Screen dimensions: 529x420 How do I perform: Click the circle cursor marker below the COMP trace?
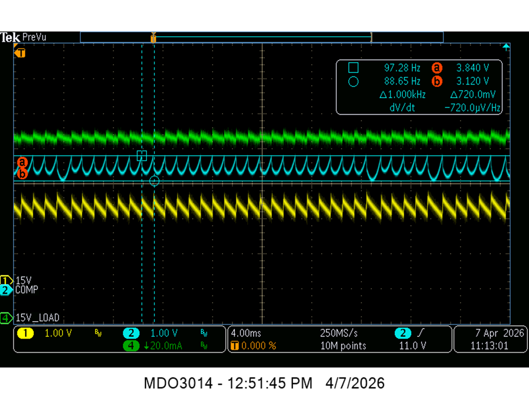(155, 181)
